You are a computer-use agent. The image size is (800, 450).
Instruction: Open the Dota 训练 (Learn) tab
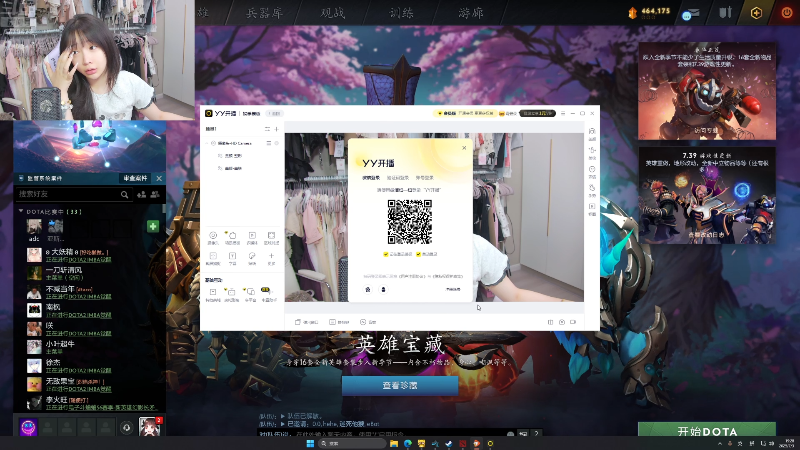coord(402,12)
